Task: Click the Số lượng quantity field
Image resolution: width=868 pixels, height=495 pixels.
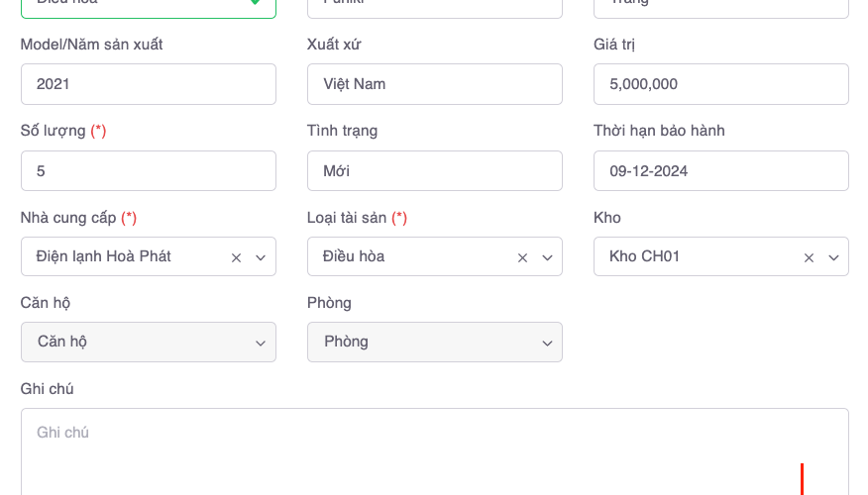Action: tap(149, 171)
